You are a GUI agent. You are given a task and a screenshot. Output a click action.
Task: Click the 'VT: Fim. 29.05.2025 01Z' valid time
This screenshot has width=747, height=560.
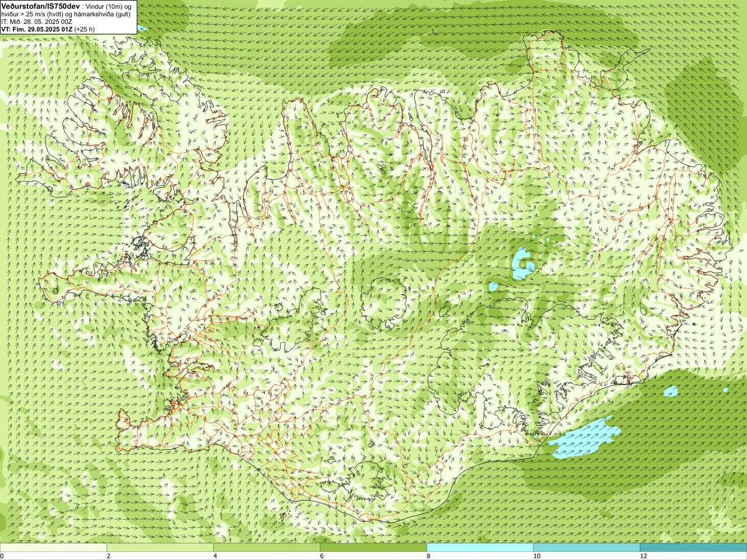coord(37,29)
